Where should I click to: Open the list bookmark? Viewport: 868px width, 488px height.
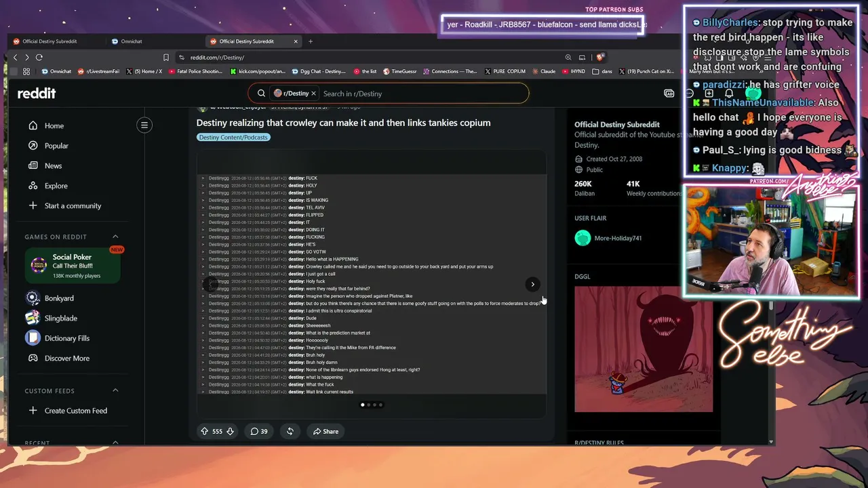point(365,71)
